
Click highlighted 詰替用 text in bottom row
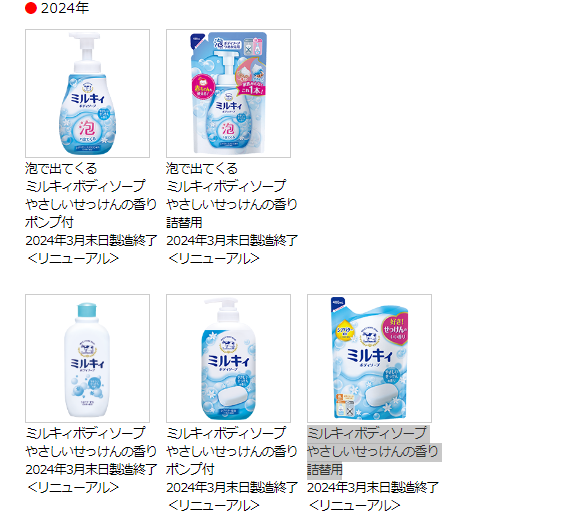coord(325,469)
